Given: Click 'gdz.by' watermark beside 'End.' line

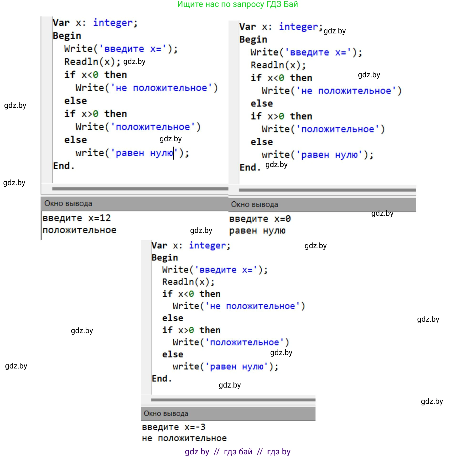Looking at the screenshot, I should tap(276, 165).
